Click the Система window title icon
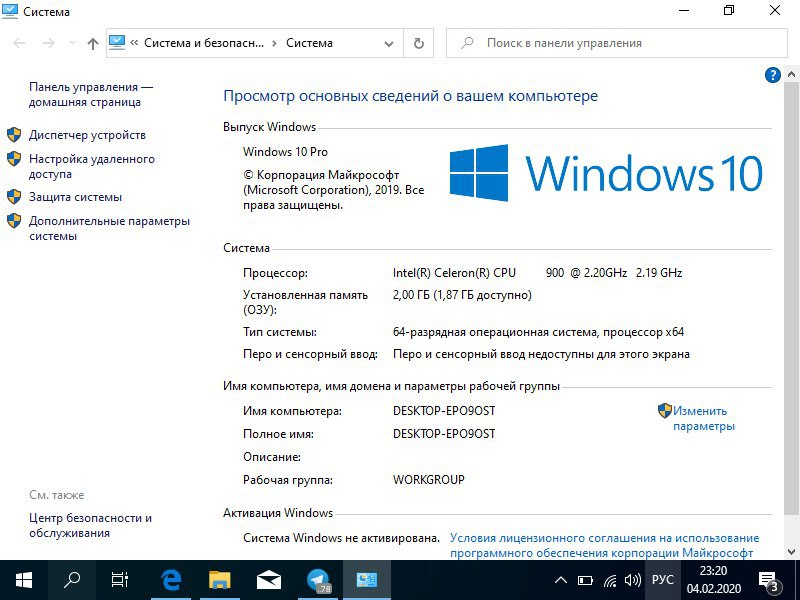This screenshot has width=800, height=600. pos(10,11)
